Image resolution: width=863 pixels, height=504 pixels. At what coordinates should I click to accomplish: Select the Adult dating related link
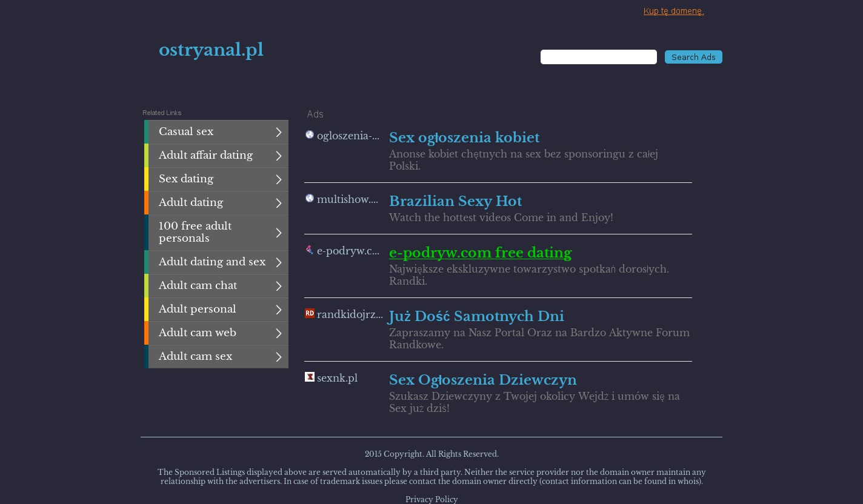(x=191, y=203)
